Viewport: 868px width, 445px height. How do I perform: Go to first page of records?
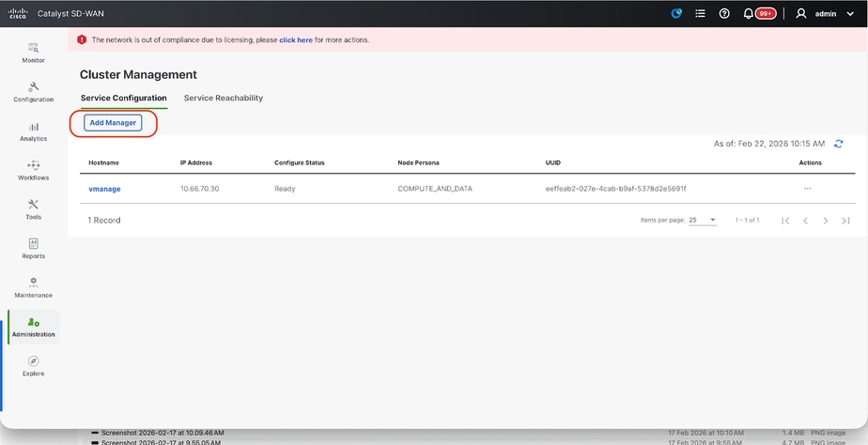click(x=785, y=221)
